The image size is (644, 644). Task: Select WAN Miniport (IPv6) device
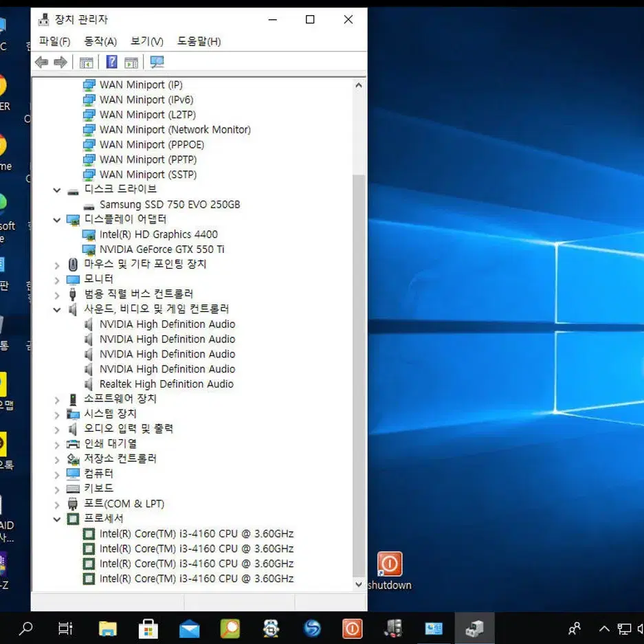tap(146, 100)
